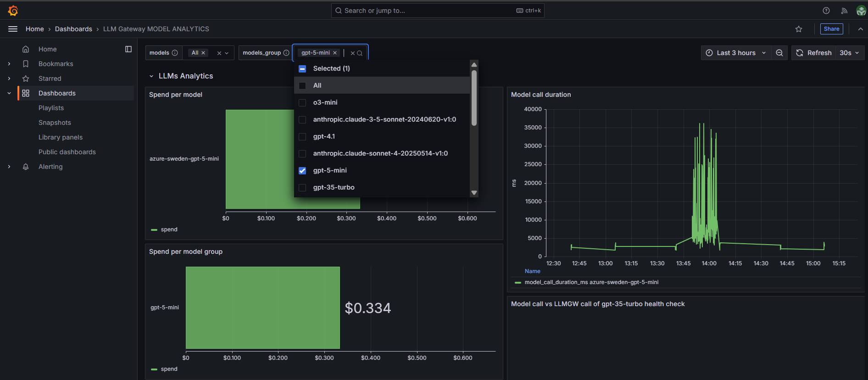Click the zoom out time range icon
Screen dimensions: 868x380
(x=779, y=53)
